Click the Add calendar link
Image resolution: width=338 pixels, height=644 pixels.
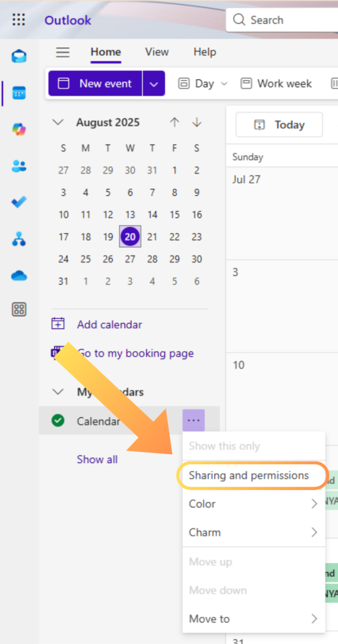click(x=110, y=325)
